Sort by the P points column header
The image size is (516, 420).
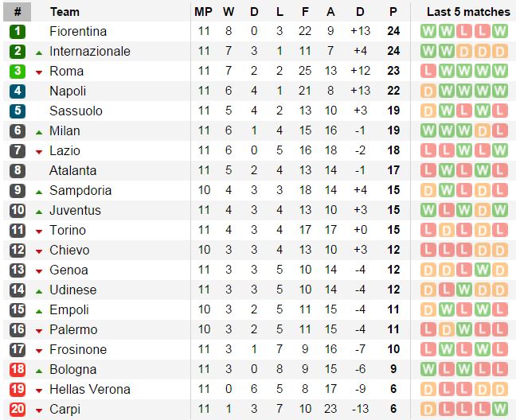pos(393,12)
